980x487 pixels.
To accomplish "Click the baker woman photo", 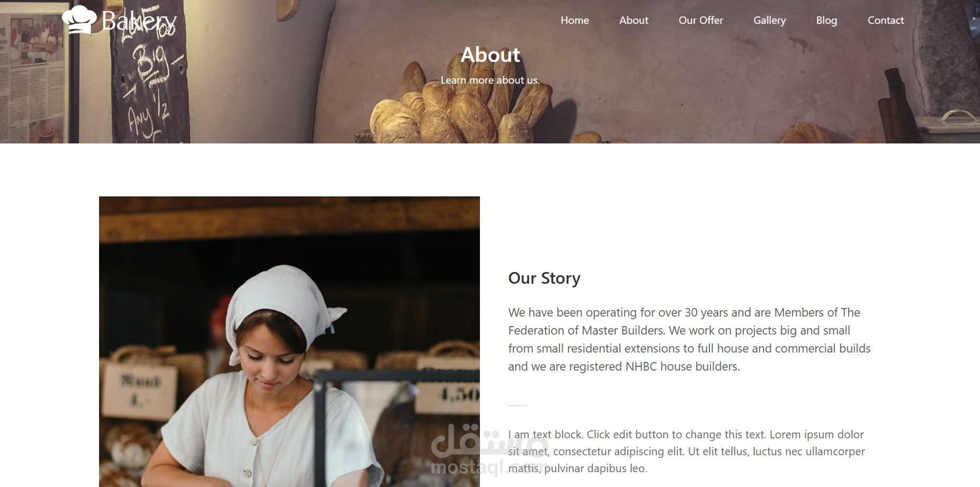I will (x=289, y=341).
